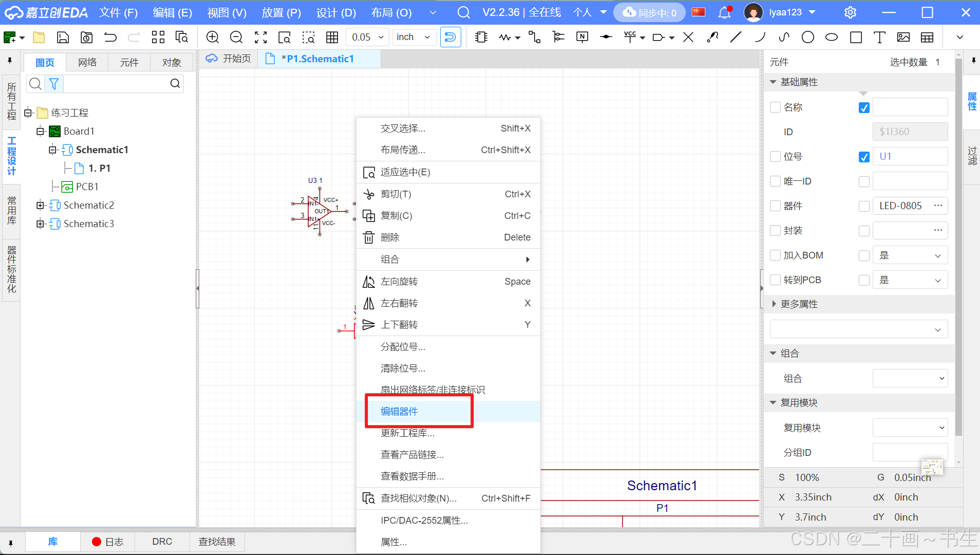Click the open folder icon in toolbar
This screenshot has width=980, height=555.
(39, 37)
